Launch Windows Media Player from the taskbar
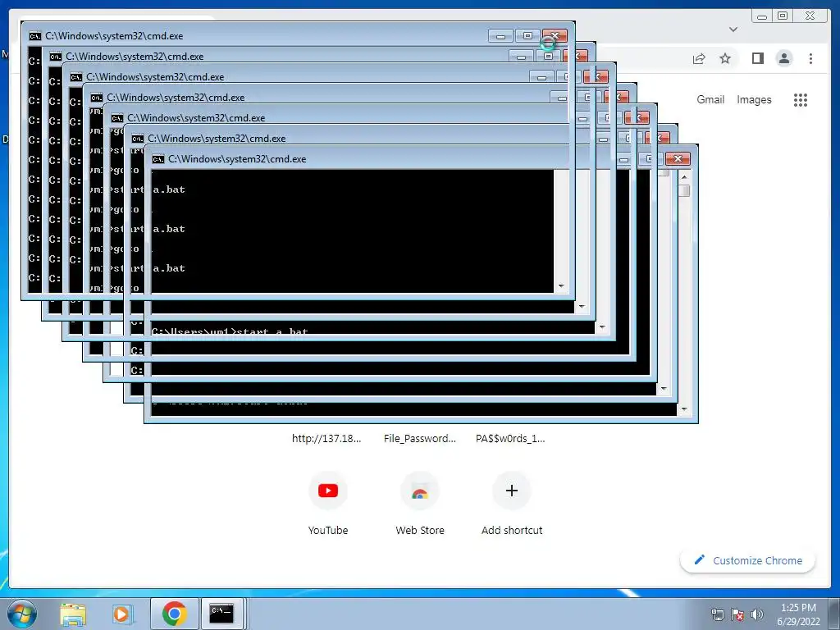This screenshot has height=630, width=840. 122,614
